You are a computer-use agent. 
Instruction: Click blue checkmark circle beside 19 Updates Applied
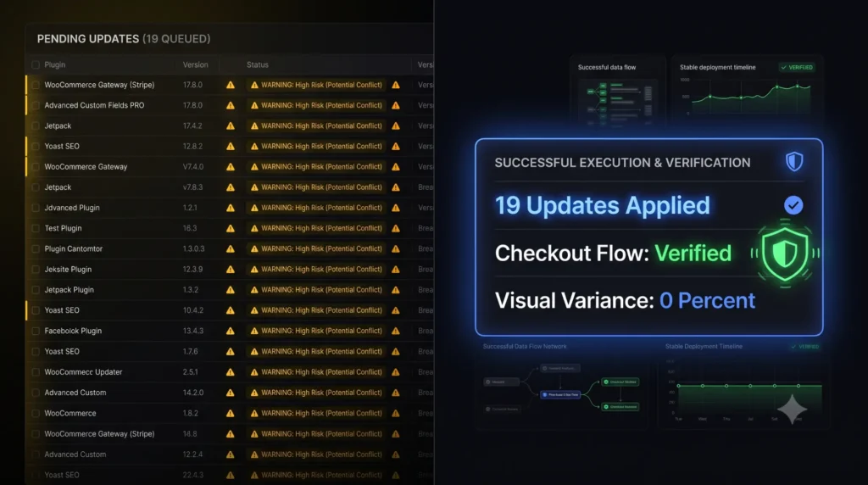coord(793,205)
